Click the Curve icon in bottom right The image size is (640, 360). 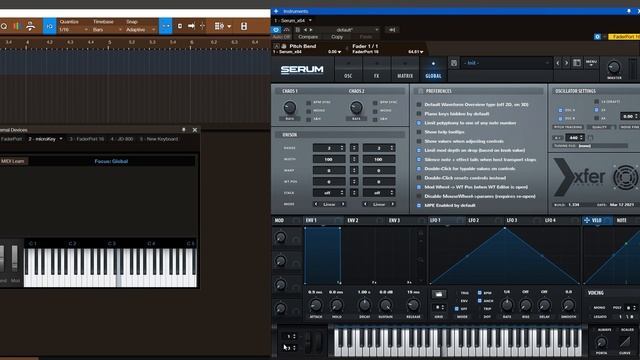coord(624,342)
